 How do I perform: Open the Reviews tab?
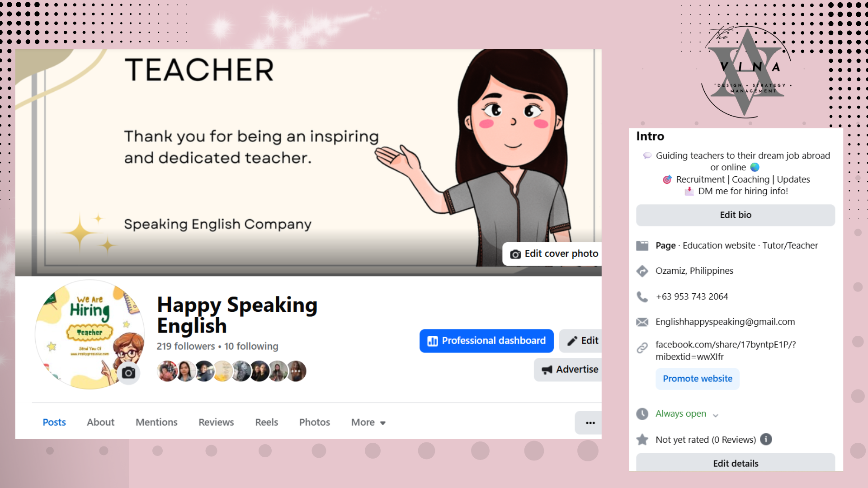(x=216, y=422)
